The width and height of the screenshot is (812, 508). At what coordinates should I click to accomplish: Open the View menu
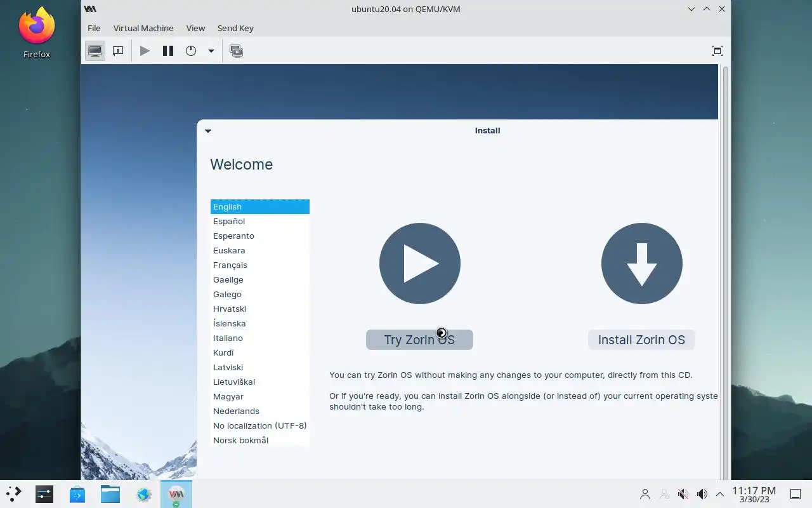pos(195,28)
